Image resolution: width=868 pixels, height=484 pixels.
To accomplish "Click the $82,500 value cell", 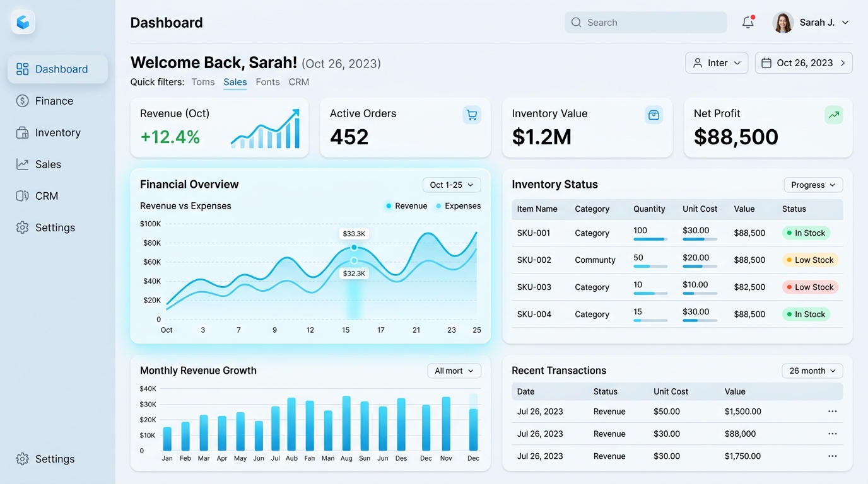I will pyautogui.click(x=749, y=287).
